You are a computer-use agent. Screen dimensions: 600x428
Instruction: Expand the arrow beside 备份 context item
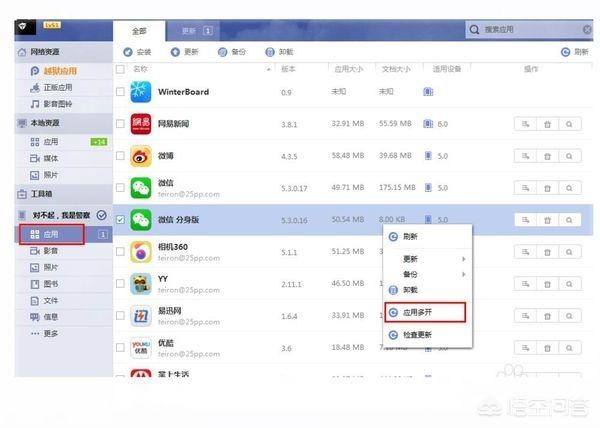[x=463, y=274]
